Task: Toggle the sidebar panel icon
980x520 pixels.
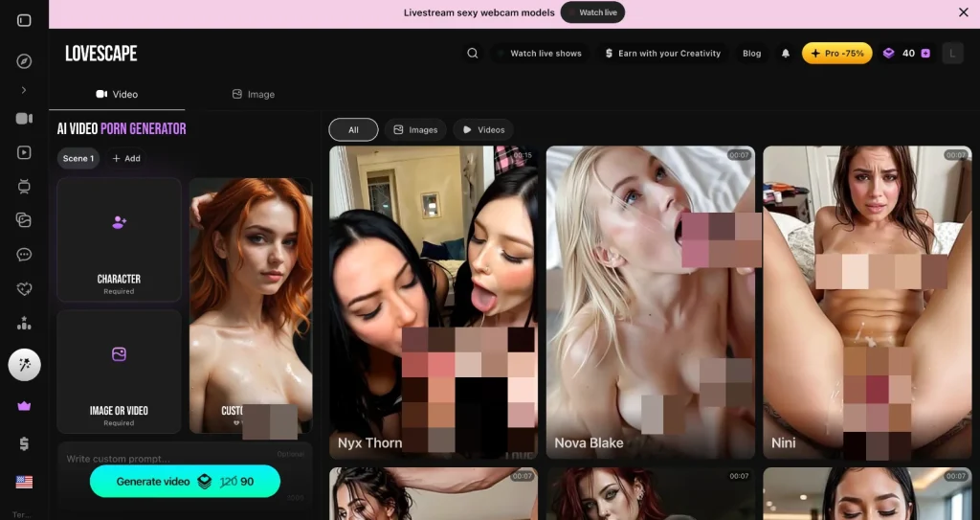Action: click(x=24, y=21)
